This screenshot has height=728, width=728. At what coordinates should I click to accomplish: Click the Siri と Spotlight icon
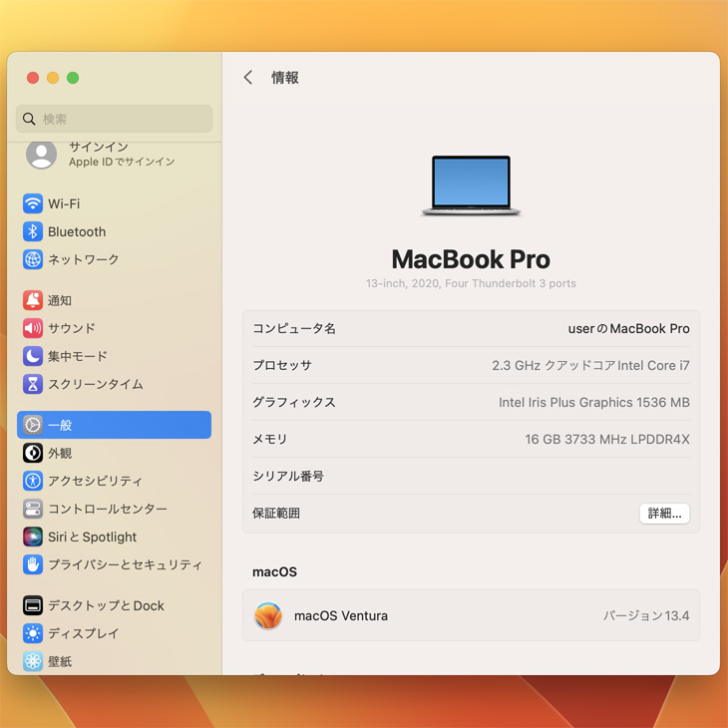pos(33,537)
